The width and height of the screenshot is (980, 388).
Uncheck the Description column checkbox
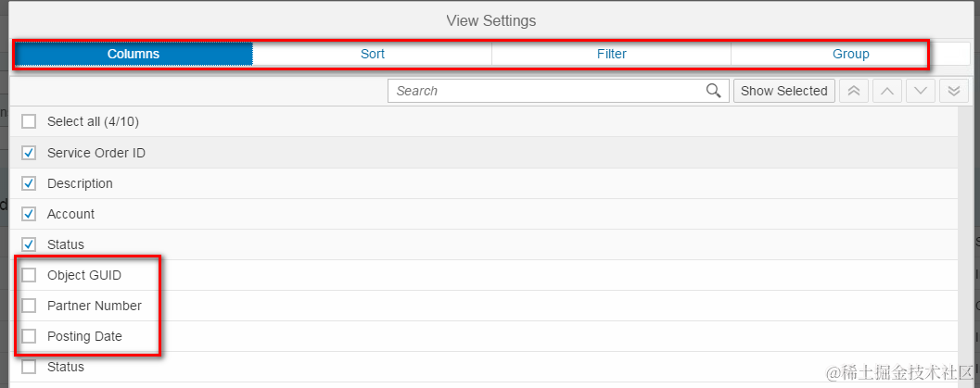click(x=29, y=183)
